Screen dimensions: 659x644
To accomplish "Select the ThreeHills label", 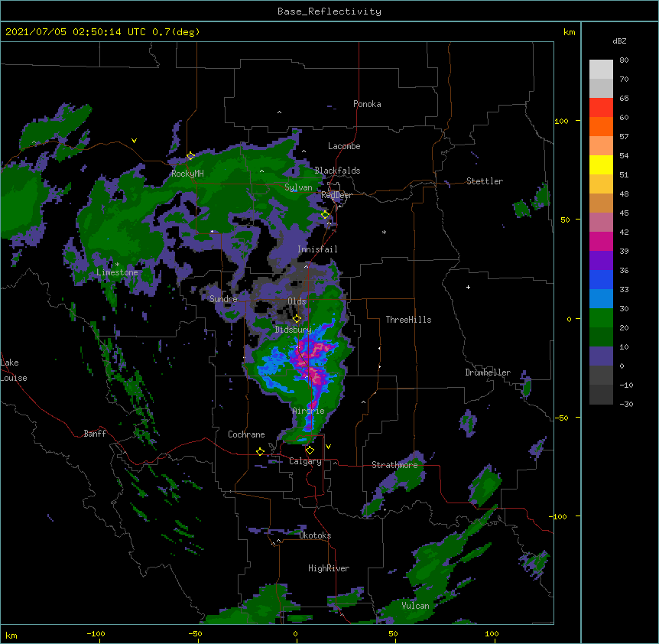I will click(x=408, y=320).
